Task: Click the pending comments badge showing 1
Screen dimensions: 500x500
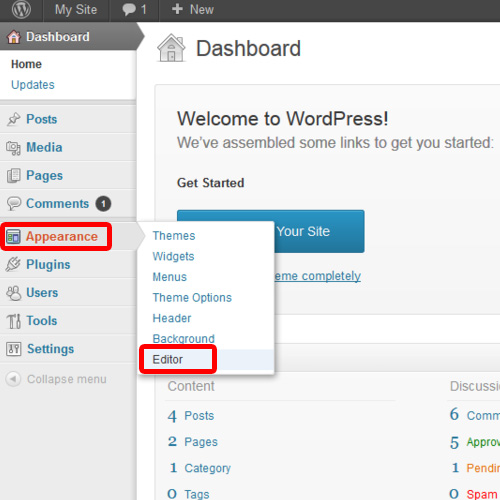Action: pyautogui.click(x=103, y=204)
